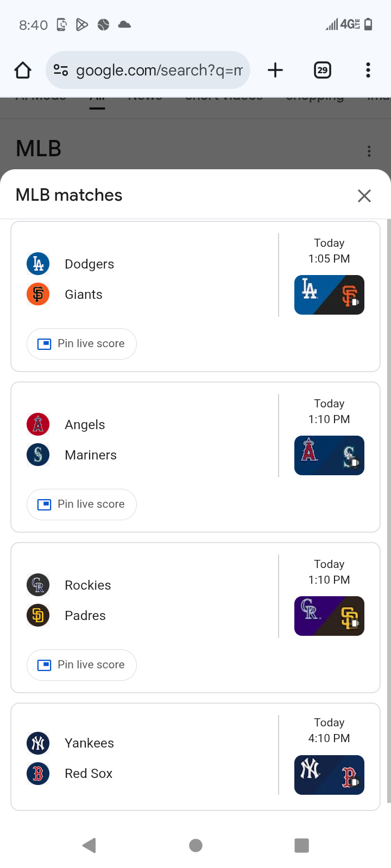
Task: Open Yankees vs Red Sox video thumbnail
Action: click(329, 775)
